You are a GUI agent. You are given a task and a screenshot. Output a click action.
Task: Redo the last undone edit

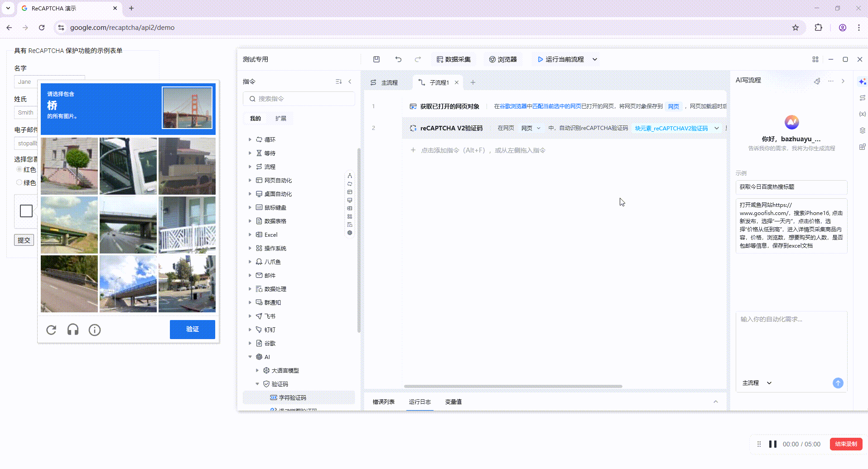[x=418, y=59]
